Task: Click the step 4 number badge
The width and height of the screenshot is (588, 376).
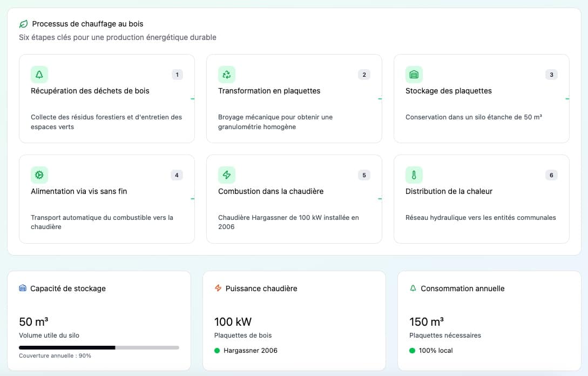Action: coord(177,175)
